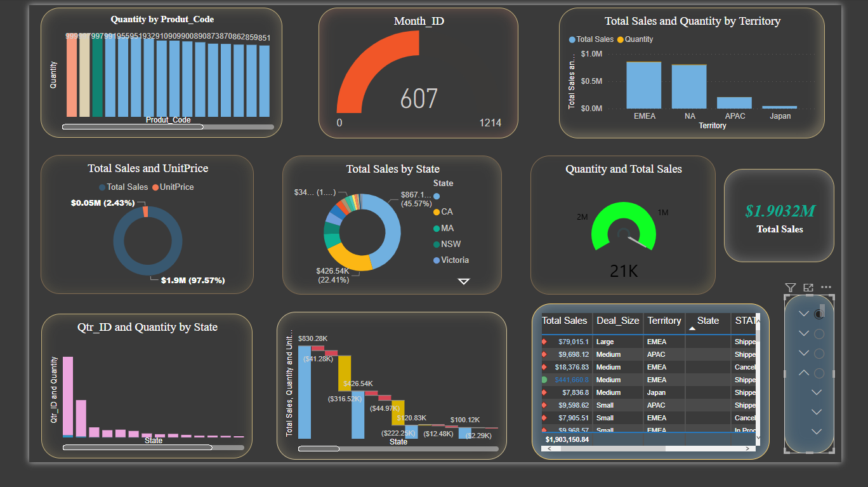
Task: Click the tallest pink bar in Qtr_ID chart
Action: (x=68, y=397)
